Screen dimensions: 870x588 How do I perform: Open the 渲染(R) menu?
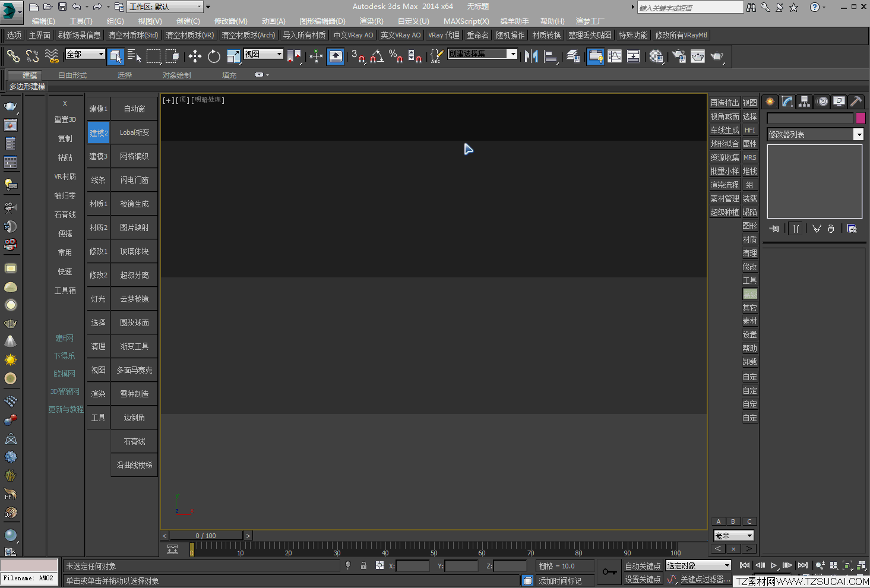click(371, 21)
